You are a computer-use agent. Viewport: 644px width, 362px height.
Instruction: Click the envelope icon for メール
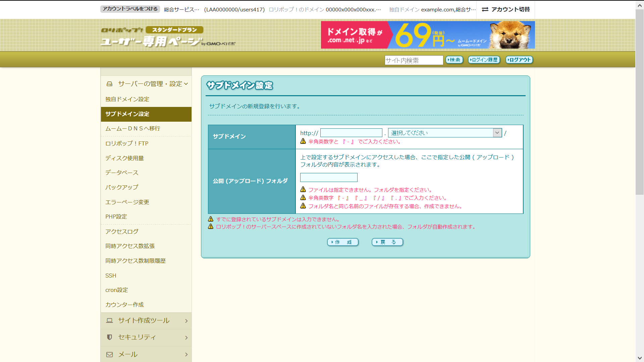109,354
